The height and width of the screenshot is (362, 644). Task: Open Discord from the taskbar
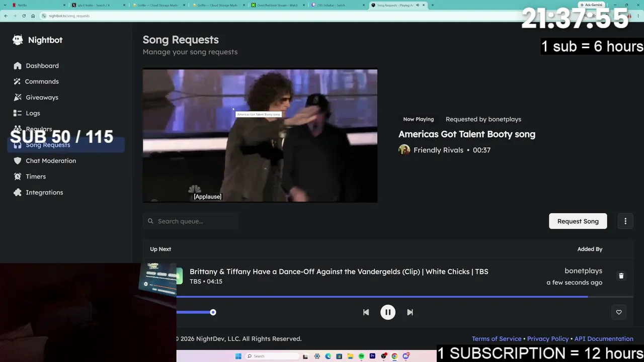point(406,356)
